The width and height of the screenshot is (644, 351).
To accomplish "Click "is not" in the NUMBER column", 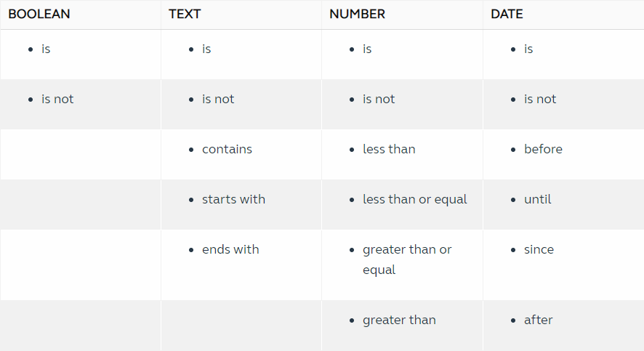I will 379,100.
